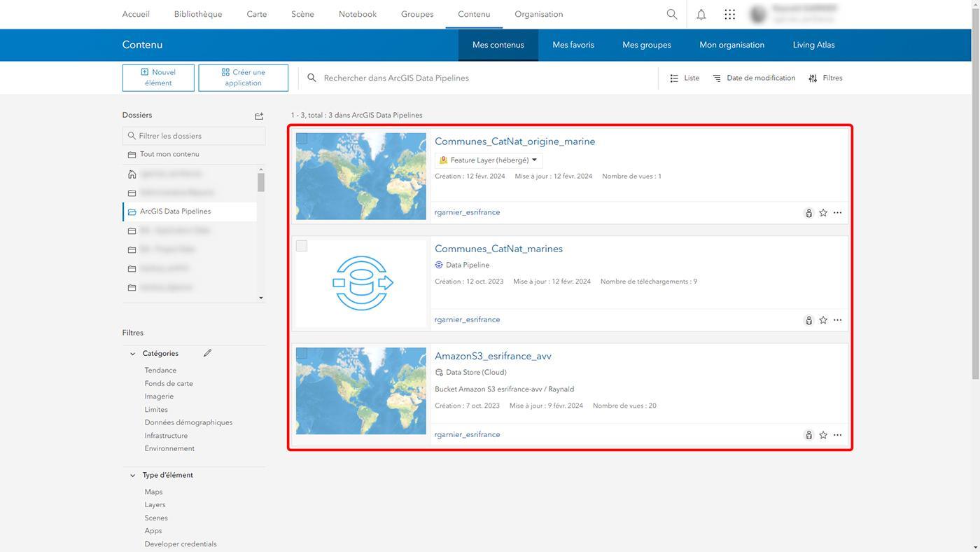This screenshot has height=552, width=980.
Task: Open the Communes_CatNat_marines pipeline thumbnail
Action: tap(361, 284)
